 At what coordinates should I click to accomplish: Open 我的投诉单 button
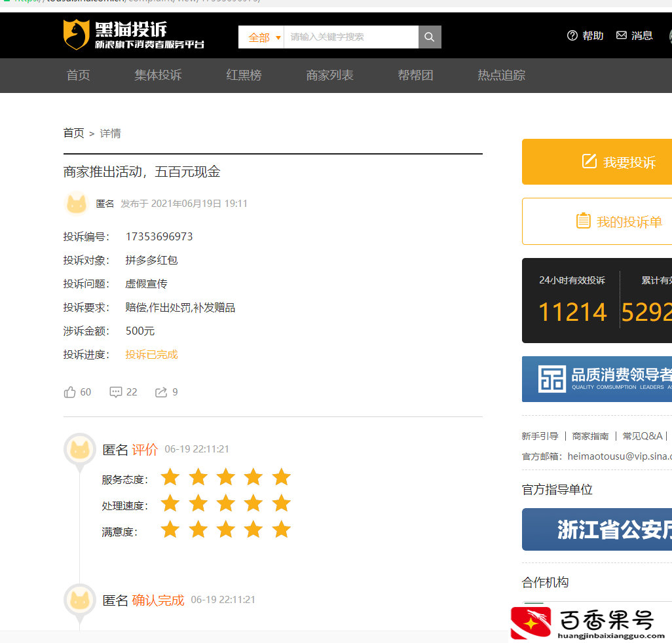coord(597,221)
